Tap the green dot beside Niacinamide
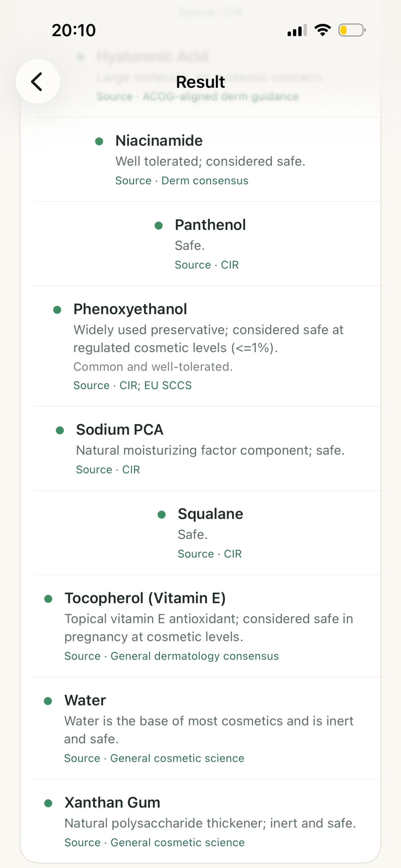401x868 pixels. [99, 141]
